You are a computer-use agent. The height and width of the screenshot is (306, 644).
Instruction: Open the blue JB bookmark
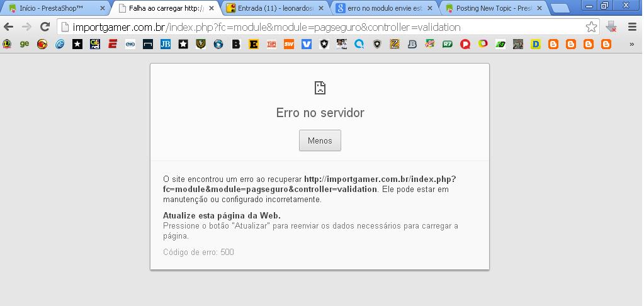166,44
